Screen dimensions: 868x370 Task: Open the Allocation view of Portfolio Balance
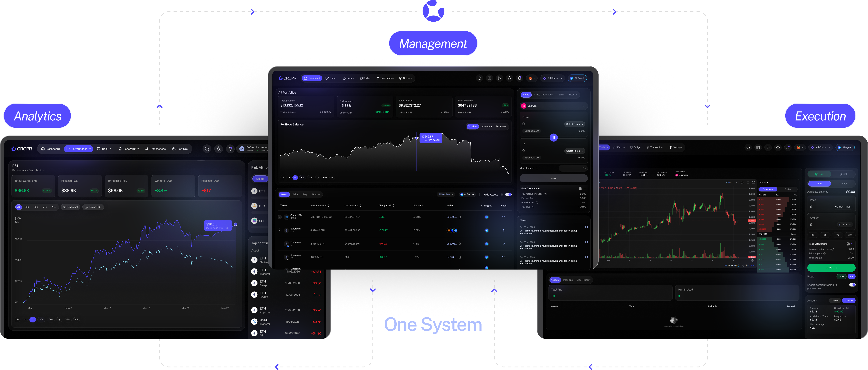pos(486,127)
